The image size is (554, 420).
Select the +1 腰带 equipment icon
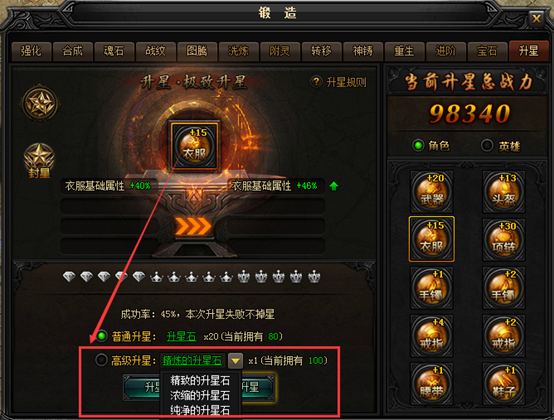pos(431,384)
